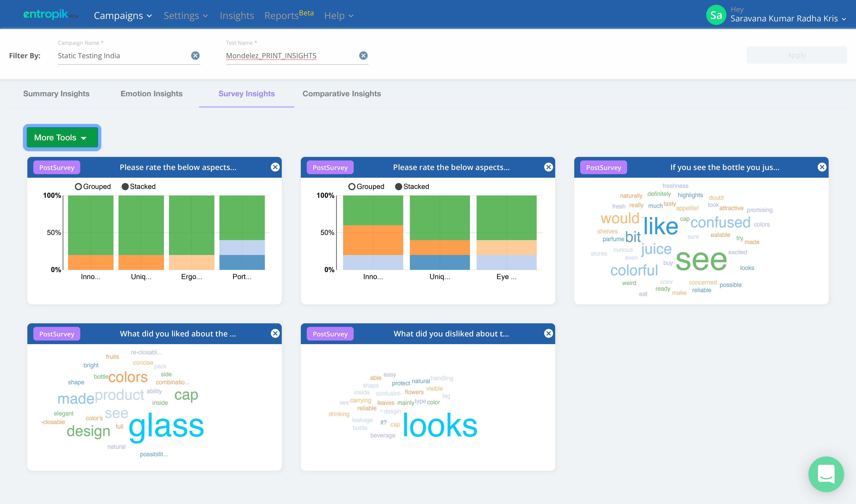The height and width of the screenshot is (504, 856).
Task: Click the Ergo... axis label
Action: [192, 277]
